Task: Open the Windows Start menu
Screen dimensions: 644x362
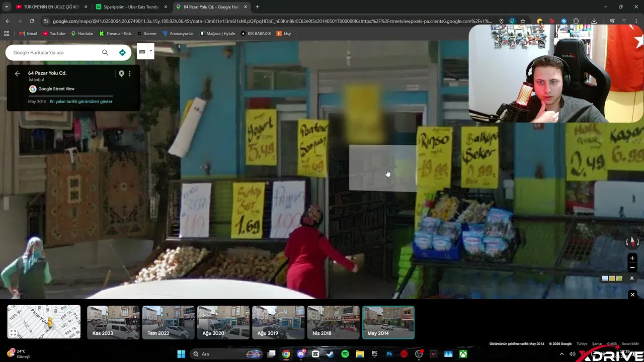Action: 181,354
